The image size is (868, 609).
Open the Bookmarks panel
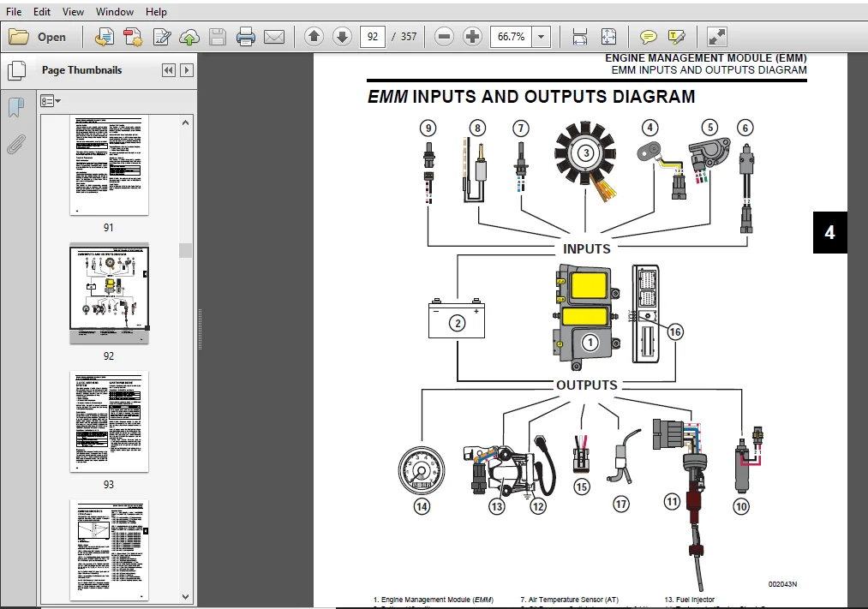click(16, 107)
